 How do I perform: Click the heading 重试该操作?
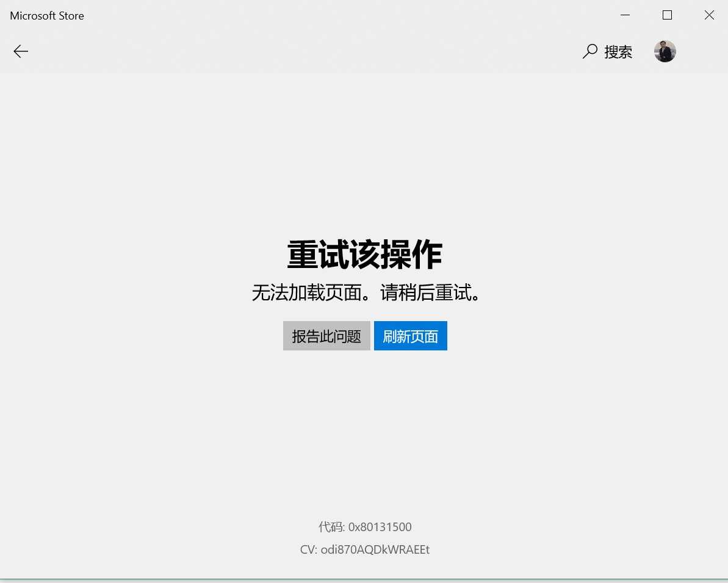[x=365, y=255]
